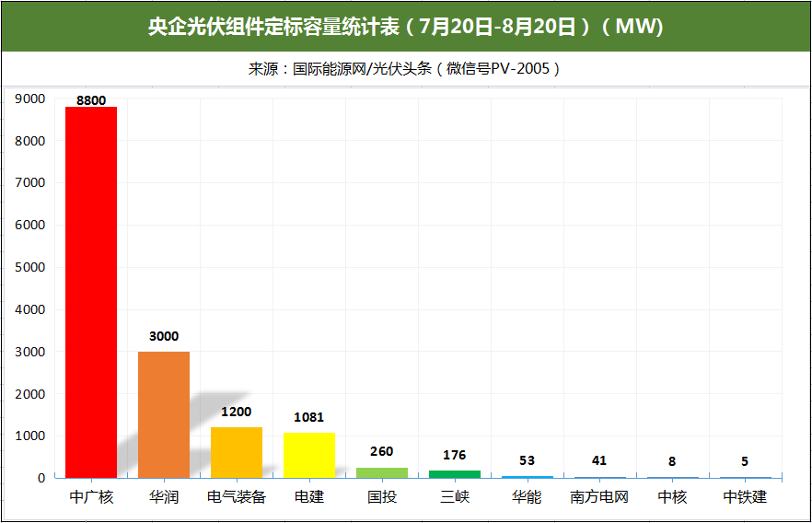Image resolution: width=812 pixels, height=523 pixels.
Task: Click the y-axis value 2000
Action: pyautogui.click(x=30, y=394)
